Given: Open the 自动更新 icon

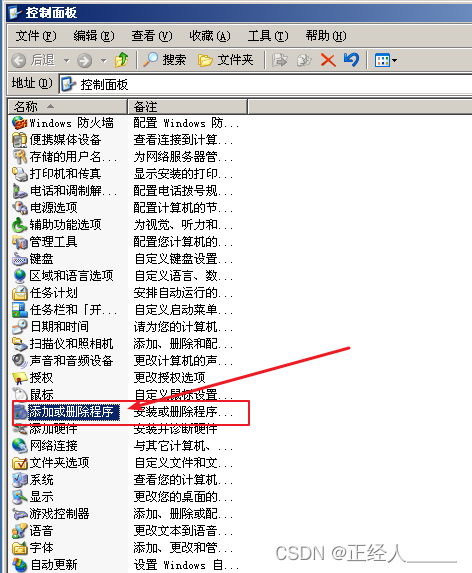Looking at the screenshot, I should click(20, 565).
